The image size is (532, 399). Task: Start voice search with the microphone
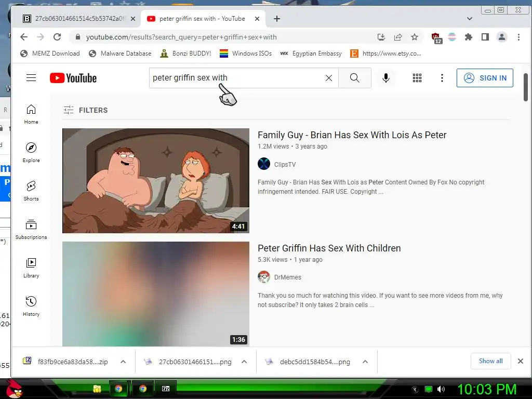[x=386, y=78]
